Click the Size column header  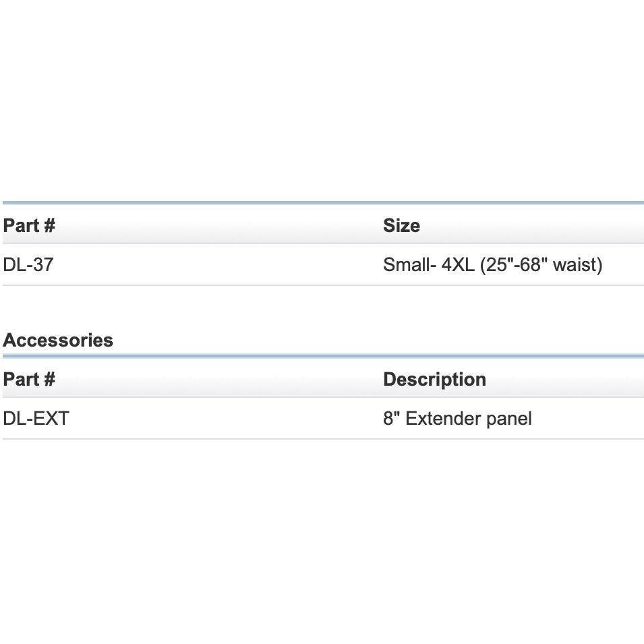pos(401,225)
